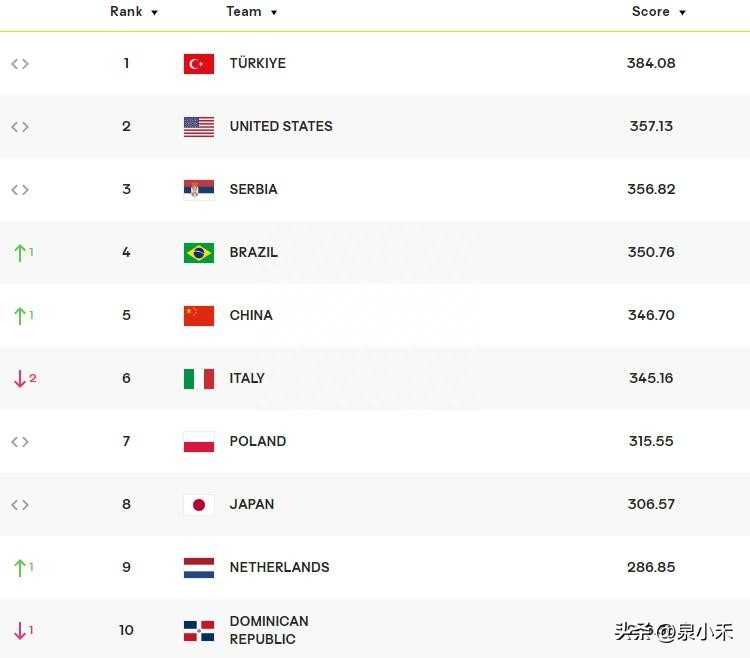Click the Brazil flag icon

click(199, 253)
